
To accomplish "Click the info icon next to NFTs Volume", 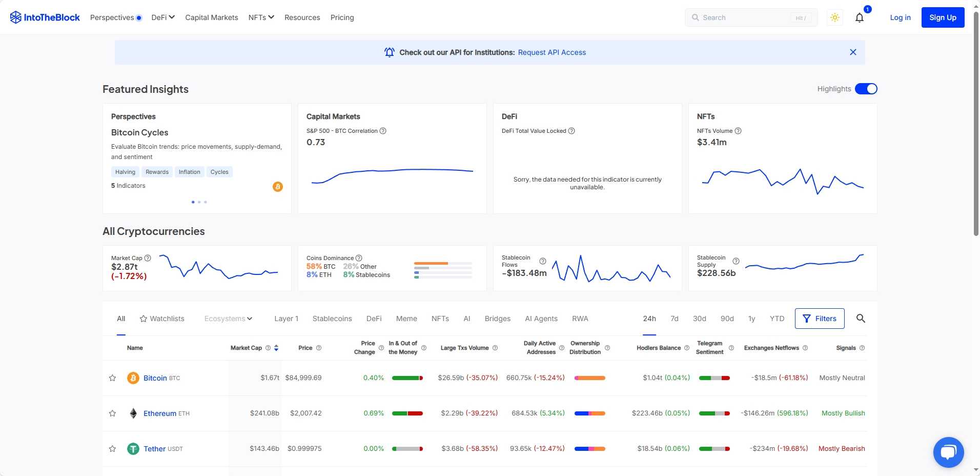I will coord(738,131).
